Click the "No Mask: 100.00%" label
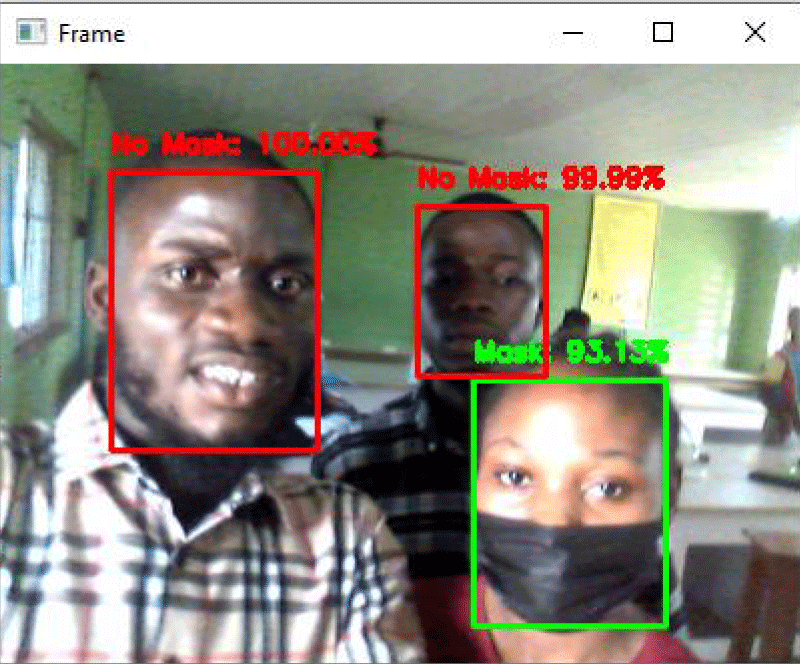The image size is (800, 664). coord(245,144)
